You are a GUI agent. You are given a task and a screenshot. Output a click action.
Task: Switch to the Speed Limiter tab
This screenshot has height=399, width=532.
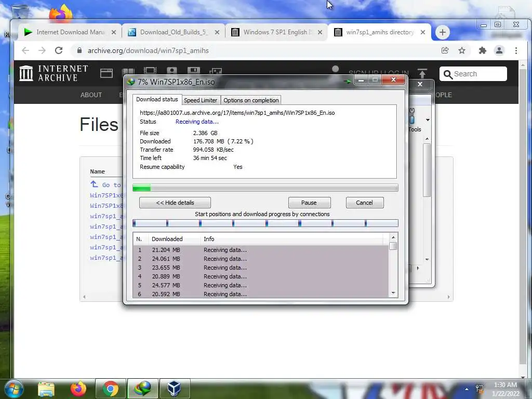[x=201, y=100]
